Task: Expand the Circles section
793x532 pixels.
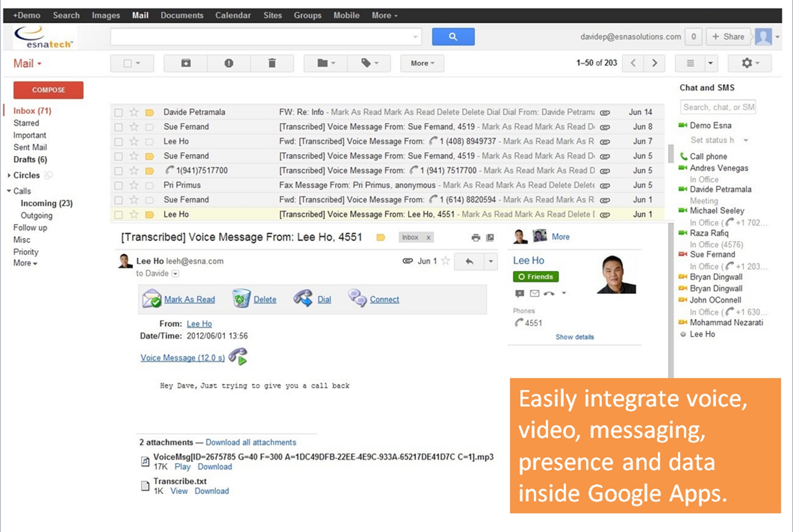Action: [x=9, y=176]
